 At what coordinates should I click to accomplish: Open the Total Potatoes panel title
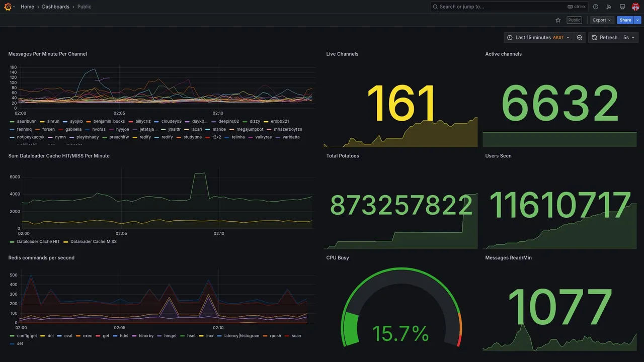click(343, 156)
